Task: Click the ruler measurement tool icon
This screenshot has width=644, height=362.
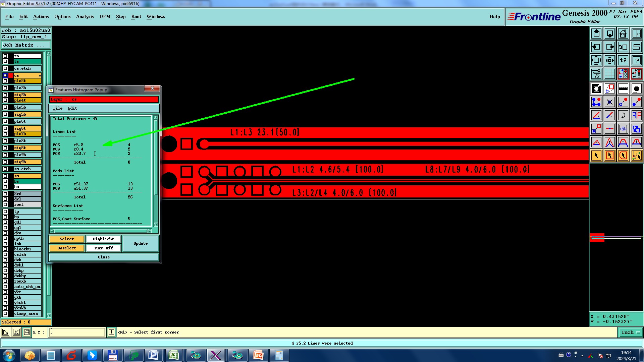Action: click(623, 89)
